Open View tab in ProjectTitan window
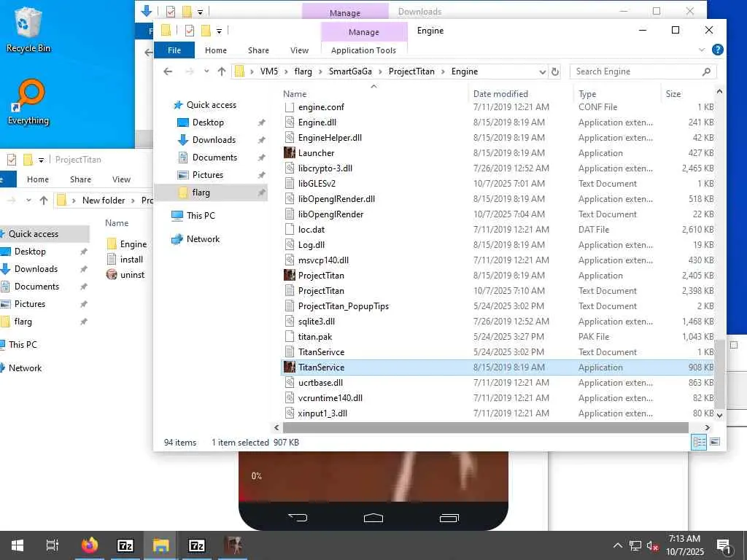747x560 pixels. pyautogui.click(x=121, y=179)
